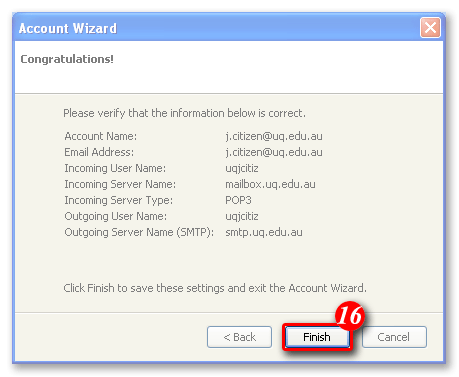Click the 'Click Finish to save these settings' text
Image resolution: width=459 pixels, height=377 pixels.
(215, 288)
